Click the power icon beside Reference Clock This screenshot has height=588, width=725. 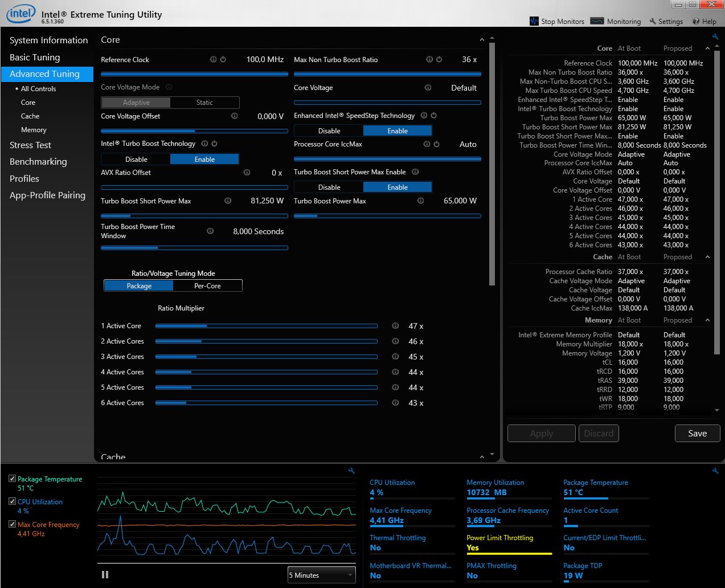coord(223,59)
